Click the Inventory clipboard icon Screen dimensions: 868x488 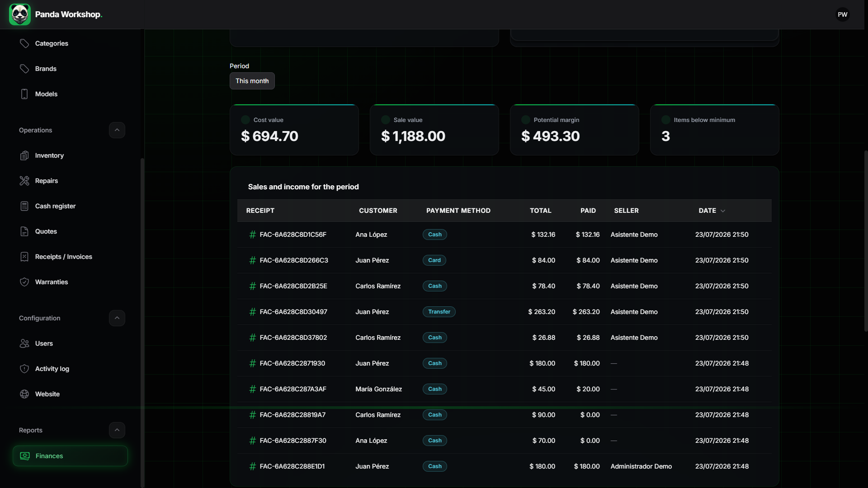click(x=24, y=155)
